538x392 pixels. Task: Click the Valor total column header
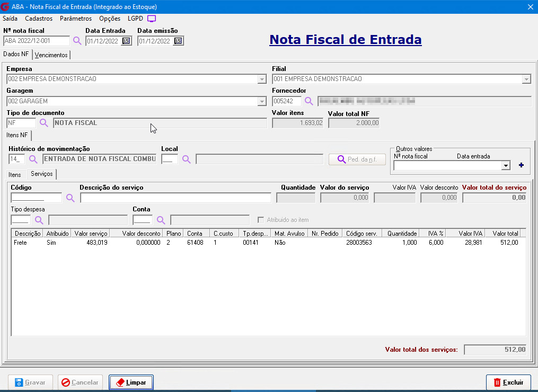(502, 234)
